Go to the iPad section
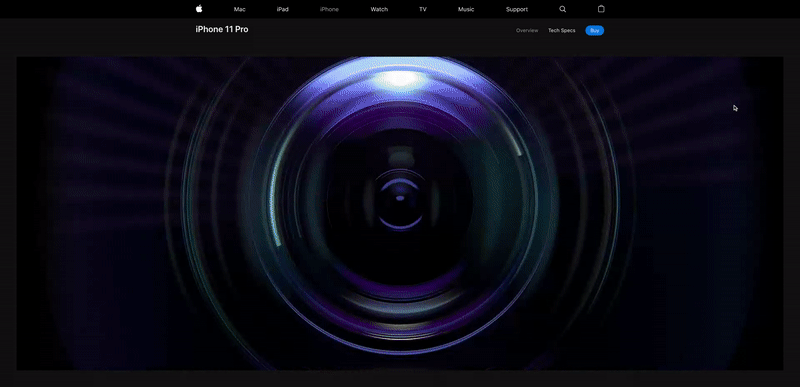The width and height of the screenshot is (800, 387). click(283, 9)
